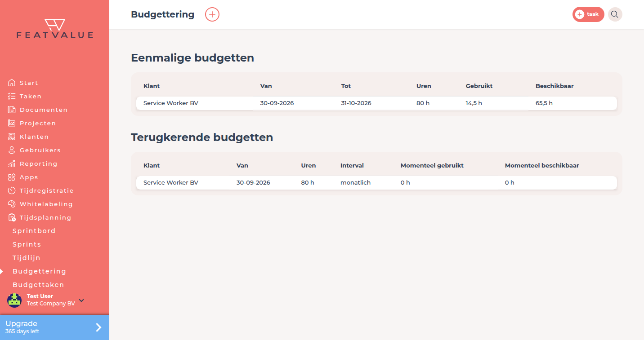
Task: Open the Service Worker BV one-time budget row
Action: [x=376, y=103]
